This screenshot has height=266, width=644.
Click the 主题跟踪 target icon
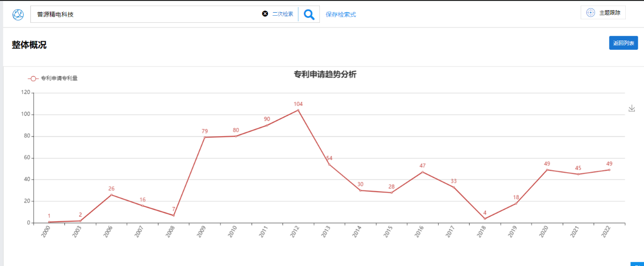pos(590,13)
